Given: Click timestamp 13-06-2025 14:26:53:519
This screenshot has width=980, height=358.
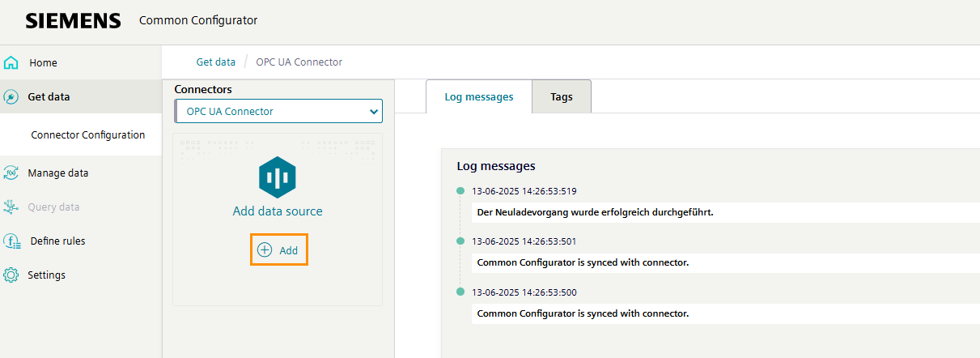Looking at the screenshot, I should 524,191.
